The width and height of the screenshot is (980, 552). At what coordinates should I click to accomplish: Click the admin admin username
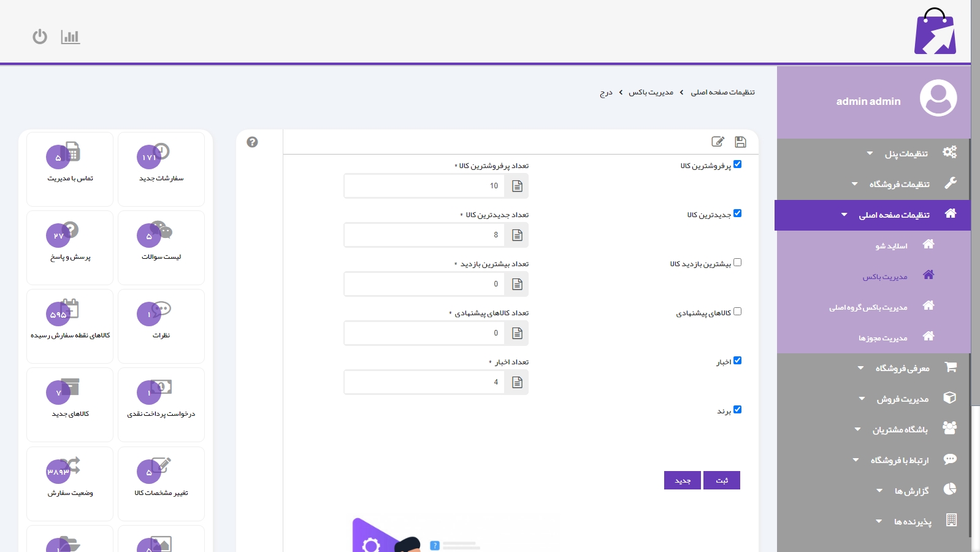(868, 101)
